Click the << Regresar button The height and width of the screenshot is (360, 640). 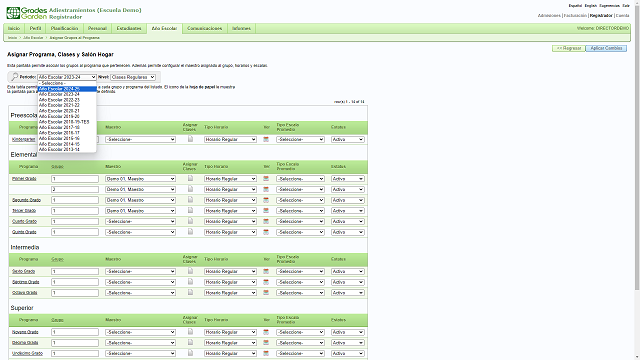pos(569,48)
